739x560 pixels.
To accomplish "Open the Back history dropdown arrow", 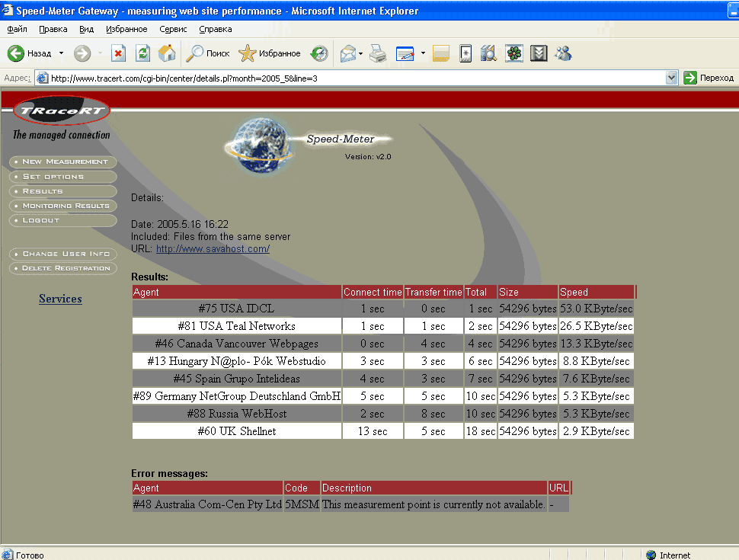I will coord(61,53).
